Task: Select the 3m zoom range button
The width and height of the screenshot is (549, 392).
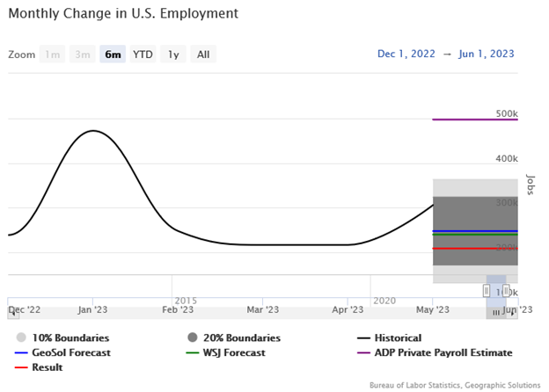Action: click(x=83, y=54)
